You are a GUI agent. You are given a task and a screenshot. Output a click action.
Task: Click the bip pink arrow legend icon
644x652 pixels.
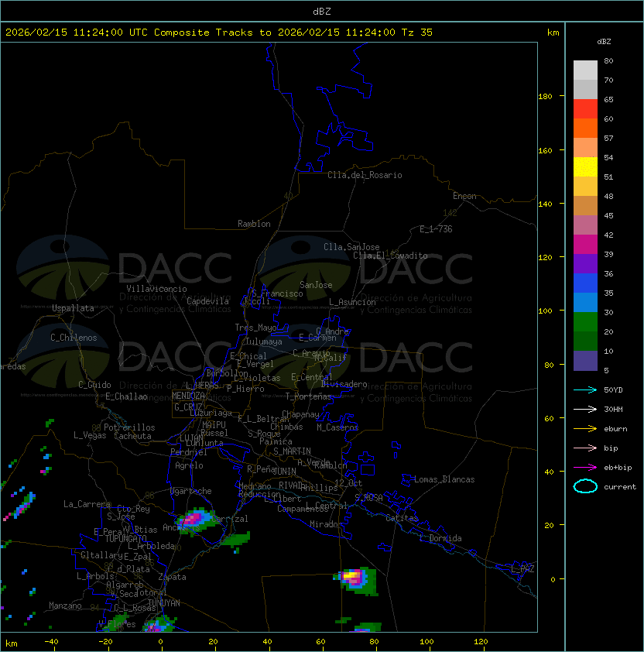[585, 448]
